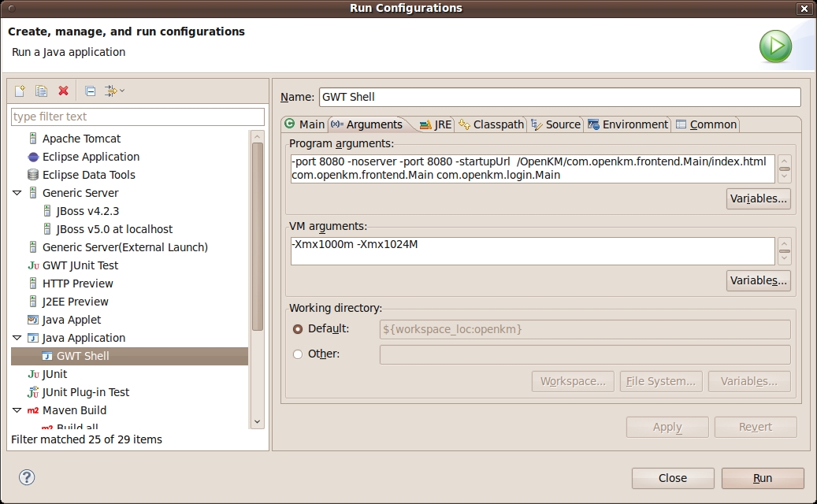Click the JBoss v5.0 at localhost icon
Image resolution: width=817 pixels, height=504 pixels.
(x=47, y=229)
